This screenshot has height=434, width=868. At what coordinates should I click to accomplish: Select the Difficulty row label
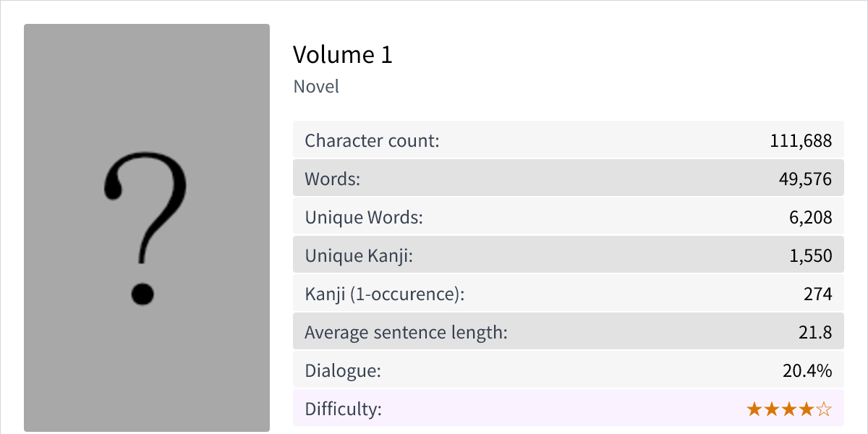point(343,409)
